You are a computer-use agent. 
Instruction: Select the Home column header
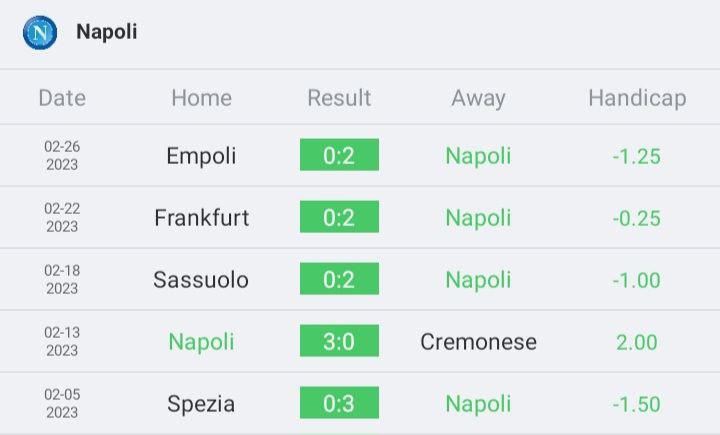click(x=202, y=98)
